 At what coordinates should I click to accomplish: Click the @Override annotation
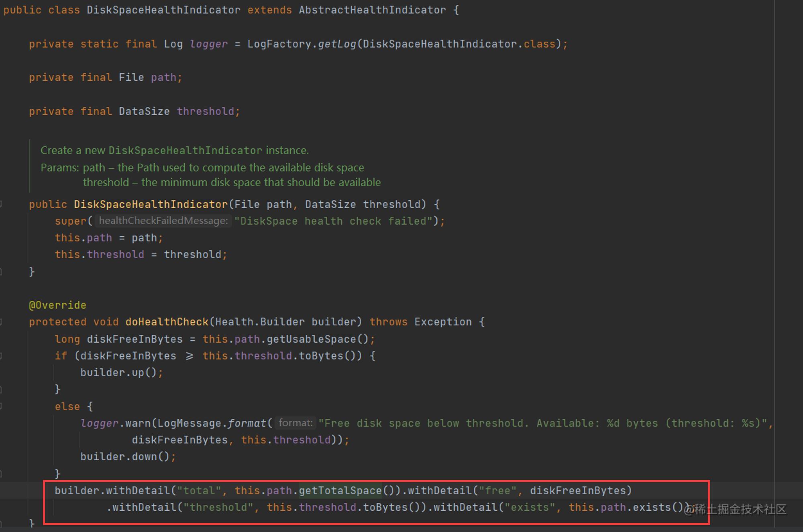pyautogui.click(x=57, y=305)
